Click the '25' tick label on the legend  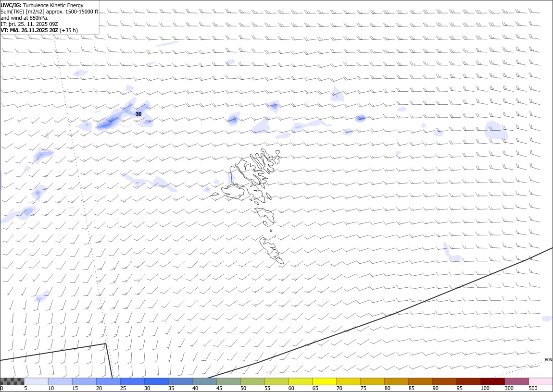point(123,388)
